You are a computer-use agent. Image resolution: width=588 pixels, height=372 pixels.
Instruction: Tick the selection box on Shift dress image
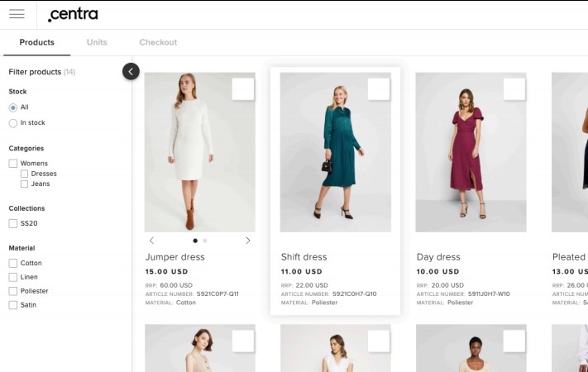coord(379,89)
